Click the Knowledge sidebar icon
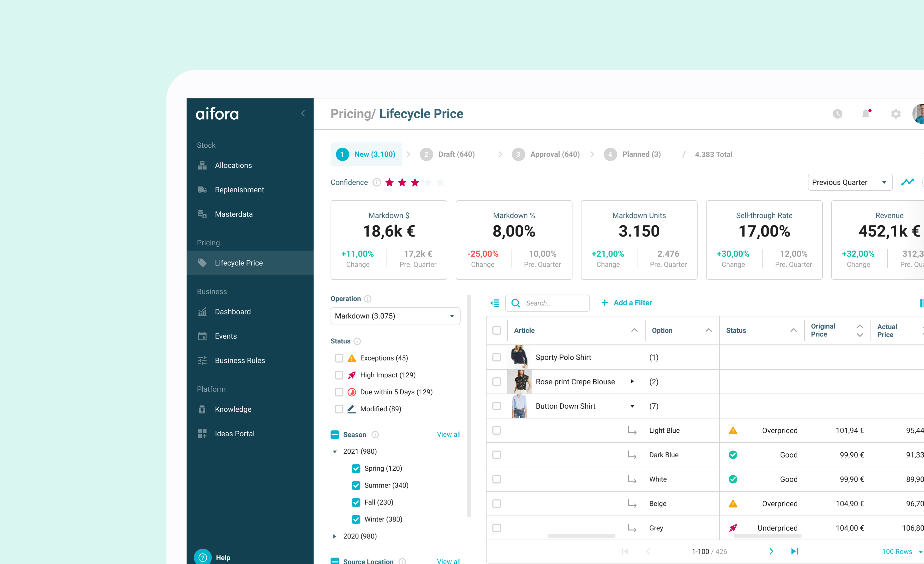This screenshot has height=564, width=924. [202, 409]
